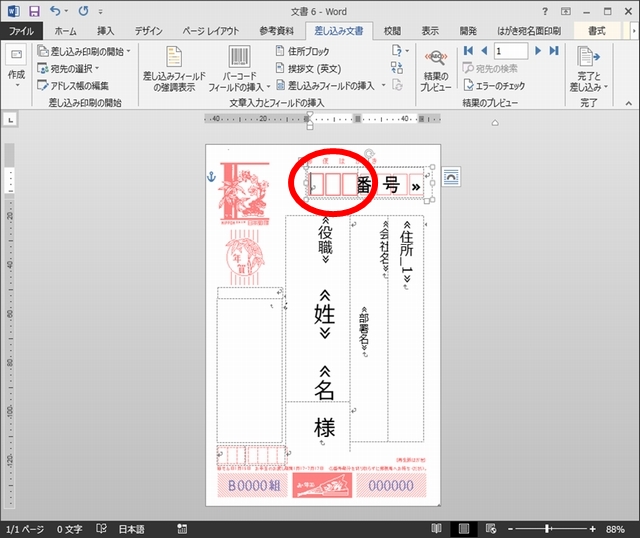Click the Undo arrow icon
The width and height of the screenshot is (640, 538).
pyautogui.click(x=55, y=11)
